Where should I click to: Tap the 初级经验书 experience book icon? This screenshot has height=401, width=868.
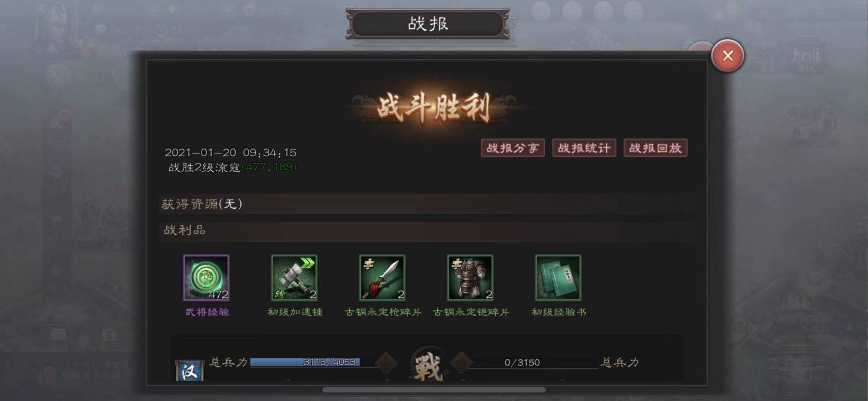[x=558, y=278]
